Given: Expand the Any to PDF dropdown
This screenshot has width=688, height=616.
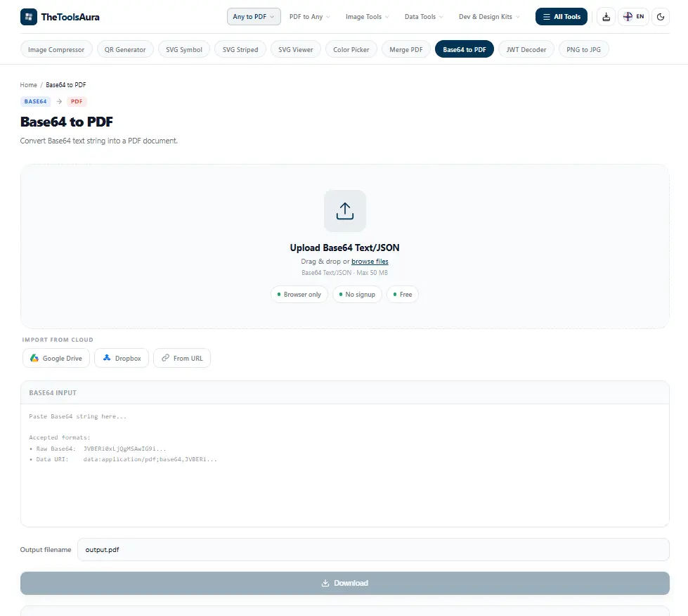Looking at the screenshot, I should pos(254,17).
